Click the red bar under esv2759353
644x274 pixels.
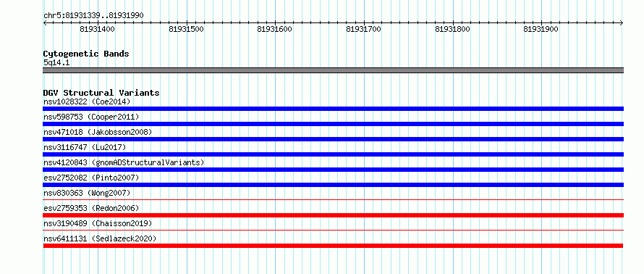click(333, 215)
